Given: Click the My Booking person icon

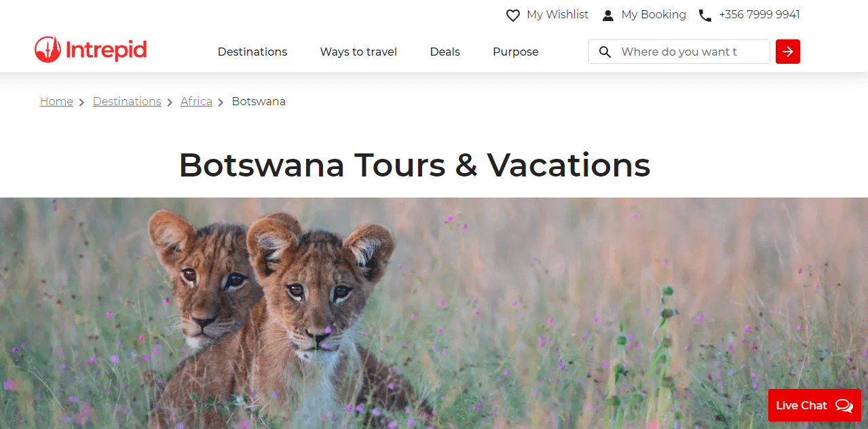Looking at the screenshot, I should pos(608,15).
